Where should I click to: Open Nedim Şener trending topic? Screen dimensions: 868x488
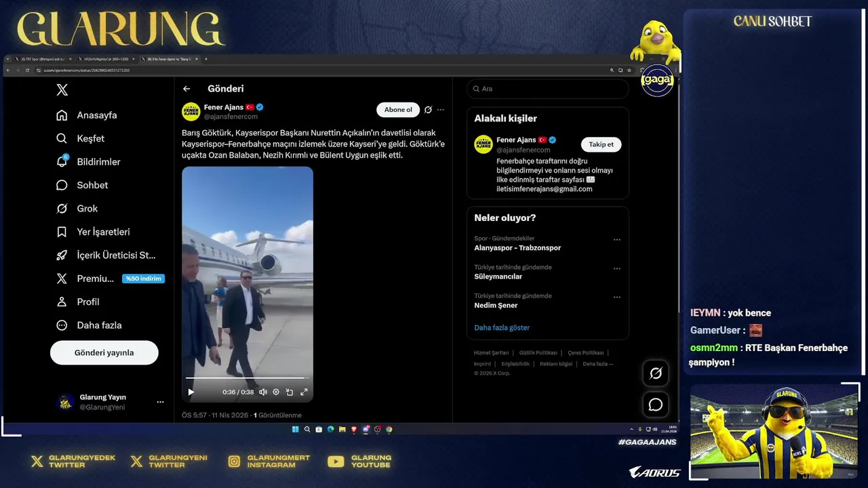click(496, 305)
